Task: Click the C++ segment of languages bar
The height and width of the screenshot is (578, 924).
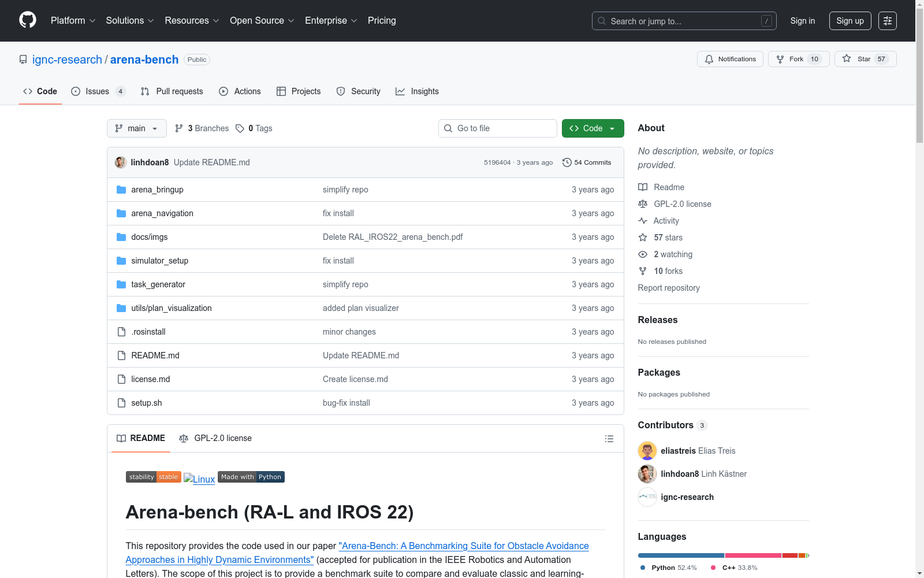Action: coord(754,555)
